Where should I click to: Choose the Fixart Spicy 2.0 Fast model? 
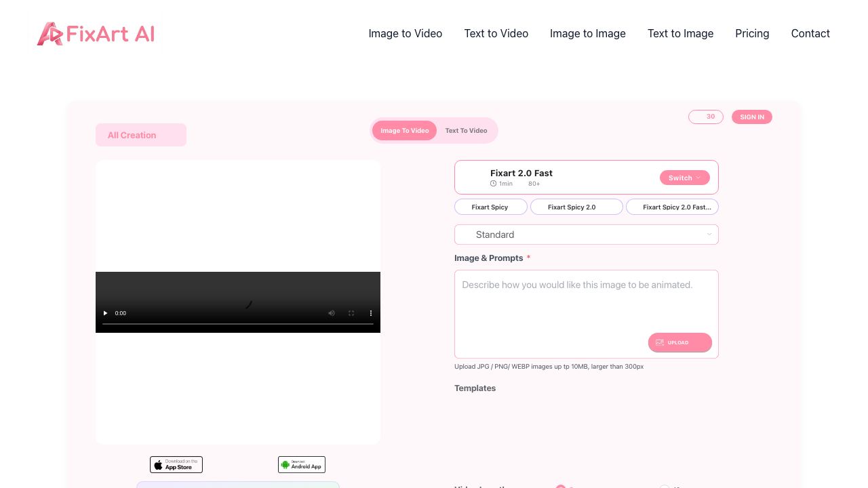click(x=672, y=207)
